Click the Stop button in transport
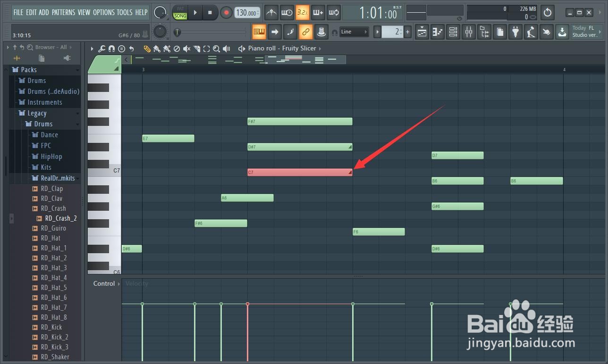 210,13
